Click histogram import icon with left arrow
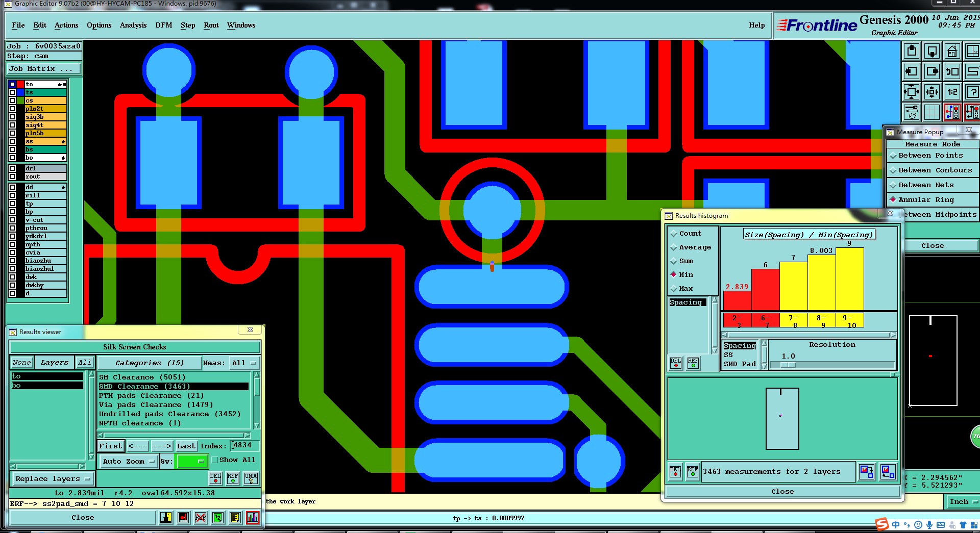 (888, 472)
